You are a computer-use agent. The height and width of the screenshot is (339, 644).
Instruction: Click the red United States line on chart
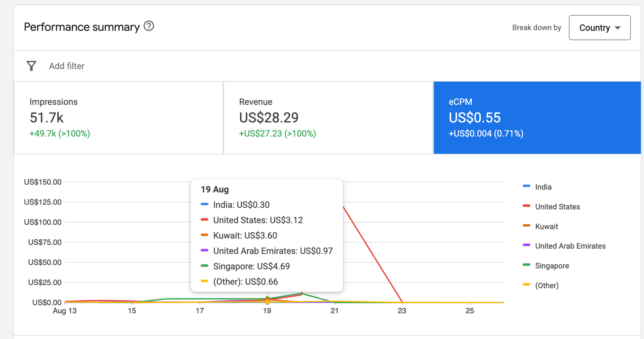pyautogui.click(x=372, y=254)
